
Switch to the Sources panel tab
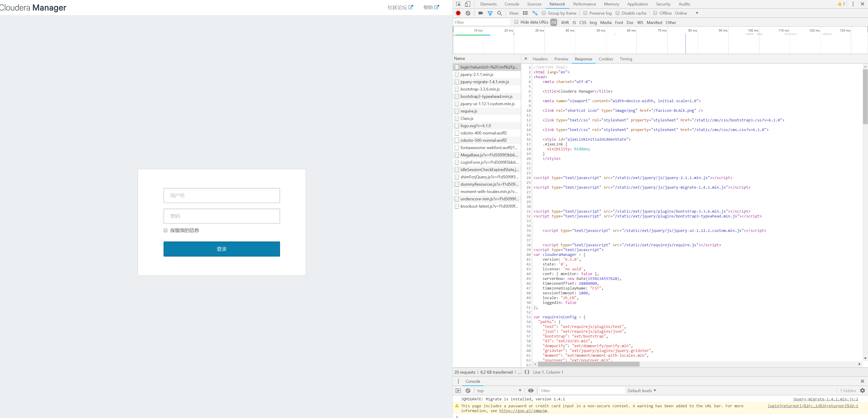point(534,4)
